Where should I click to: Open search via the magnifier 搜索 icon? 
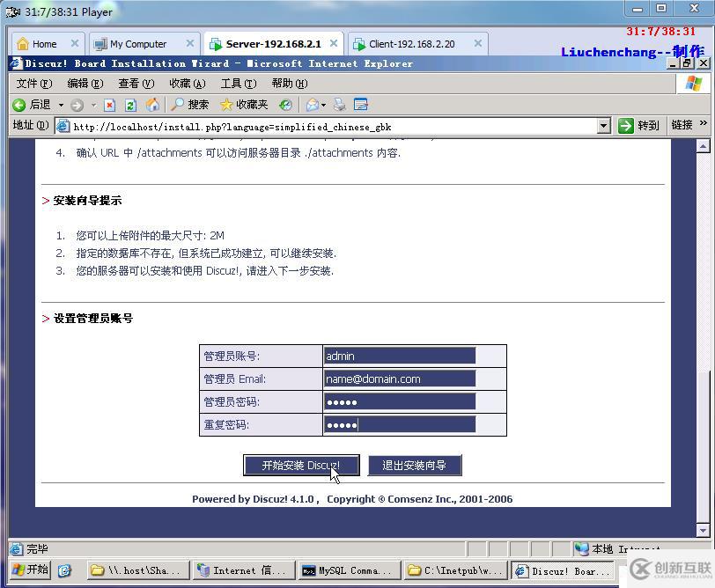[x=189, y=105]
